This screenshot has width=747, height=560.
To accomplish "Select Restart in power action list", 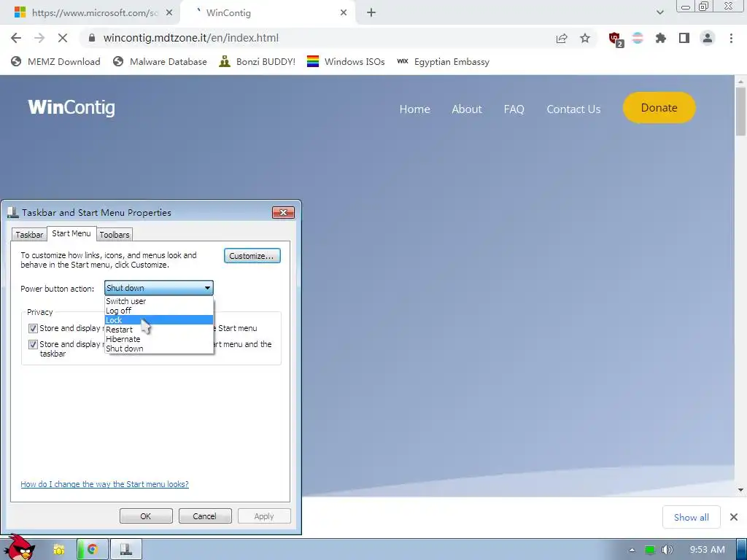I will tap(158, 330).
